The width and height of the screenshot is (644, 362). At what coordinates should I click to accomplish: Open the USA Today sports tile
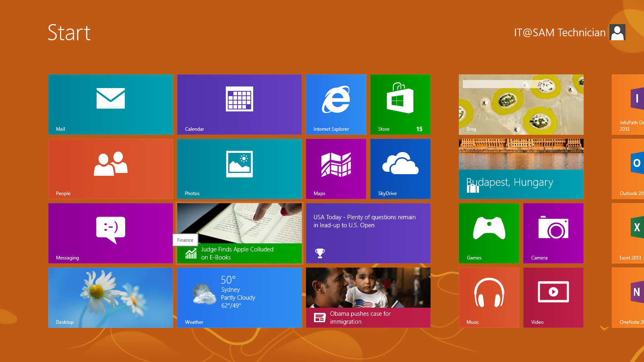[x=368, y=233]
